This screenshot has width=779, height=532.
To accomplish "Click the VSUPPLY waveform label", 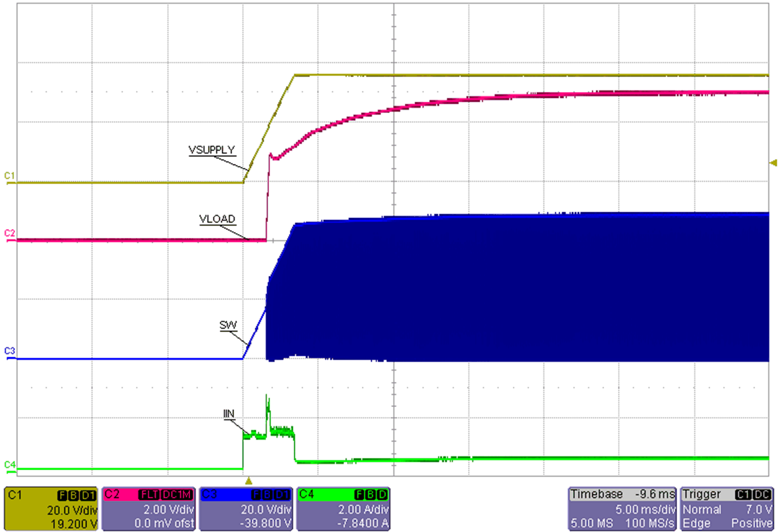I will coord(211,148).
